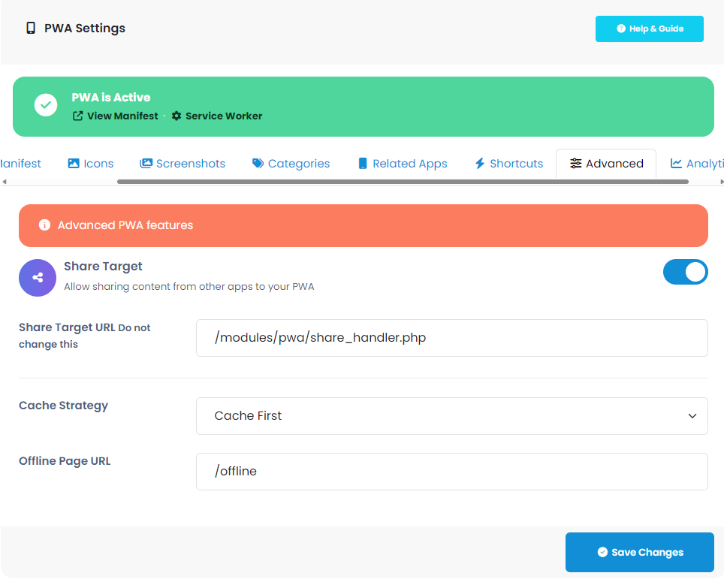This screenshot has width=724, height=588.
Task: Click the mobile phone icon beside PWA Settings
Action: click(x=30, y=28)
